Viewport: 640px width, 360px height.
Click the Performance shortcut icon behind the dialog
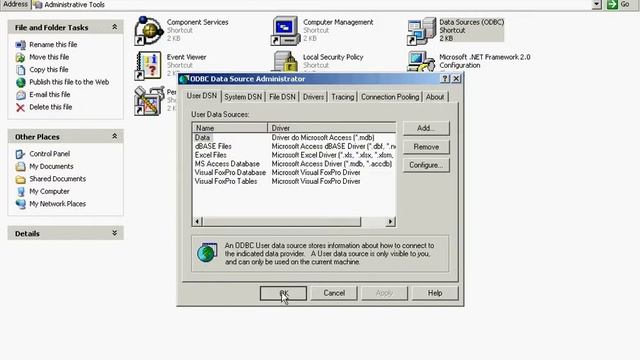tap(148, 100)
